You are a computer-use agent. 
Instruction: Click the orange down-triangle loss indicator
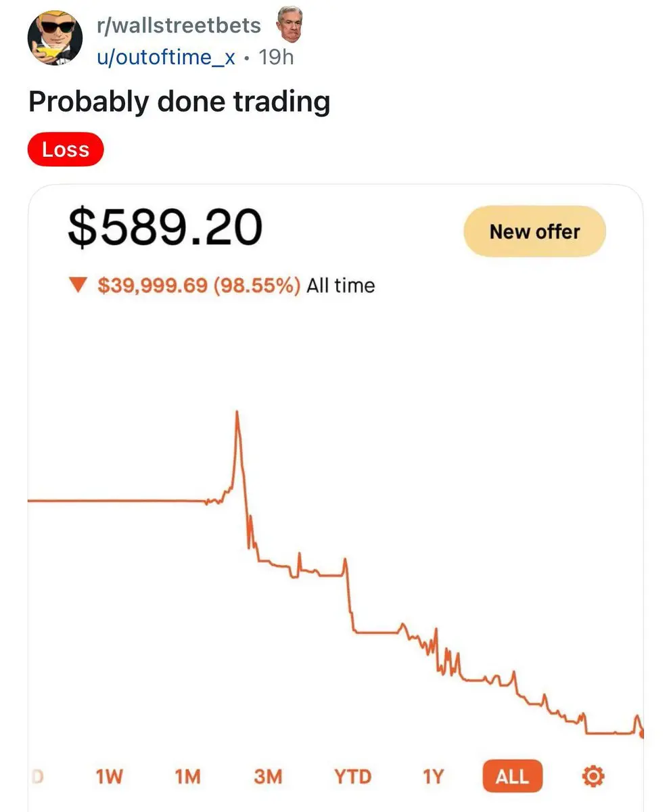(x=78, y=286)
